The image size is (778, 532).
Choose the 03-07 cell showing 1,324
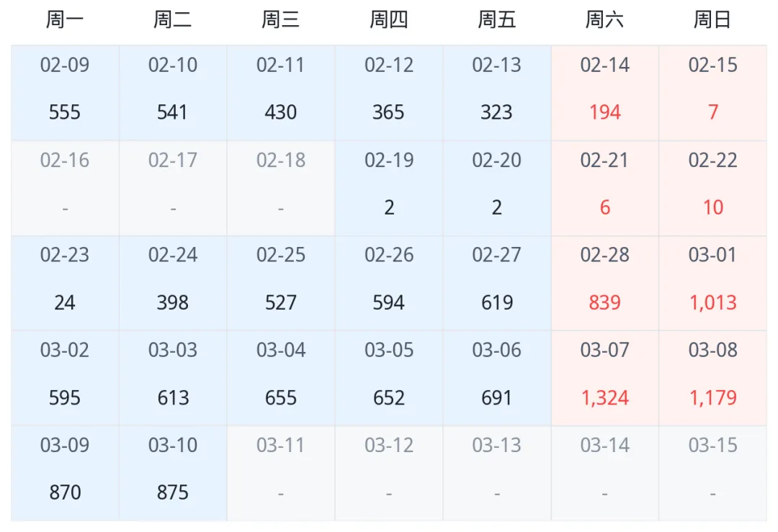(605, 378)
